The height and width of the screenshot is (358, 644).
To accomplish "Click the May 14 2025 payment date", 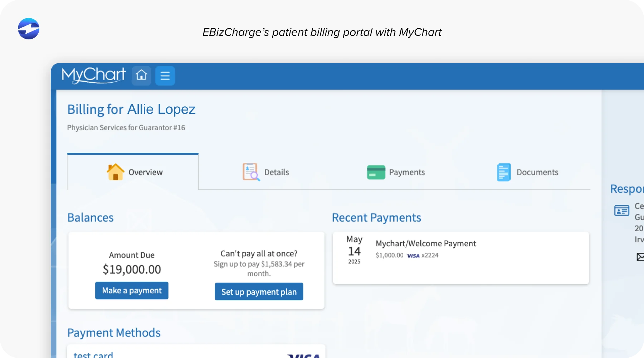I will [354, 250].
